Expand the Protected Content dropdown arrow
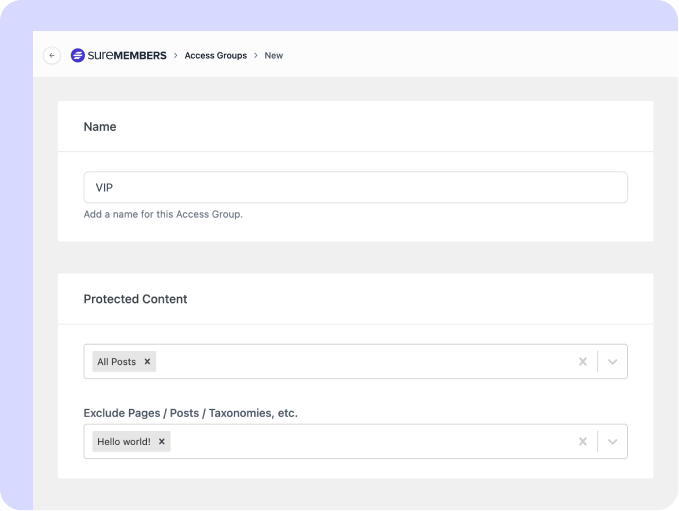Screen dimensions: 679x511 click(612, 362)
